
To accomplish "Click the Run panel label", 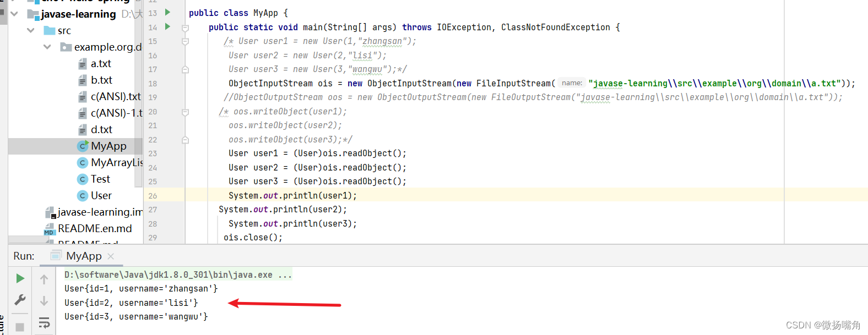I will point(24,256).
